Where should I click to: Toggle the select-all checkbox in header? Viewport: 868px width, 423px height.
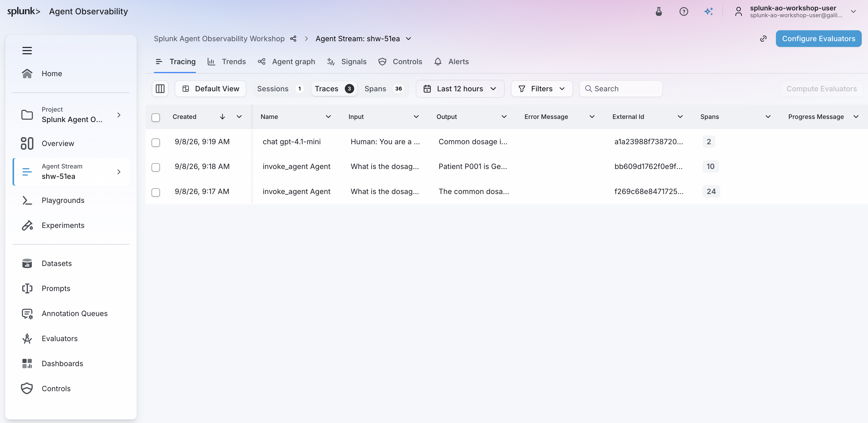point(155,117)
